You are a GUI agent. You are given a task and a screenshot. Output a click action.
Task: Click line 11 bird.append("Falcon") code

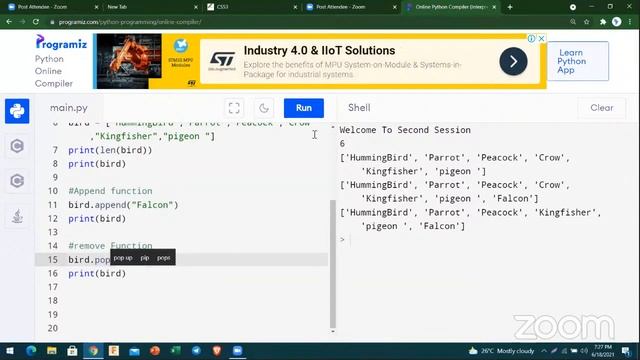coord(123,204)
